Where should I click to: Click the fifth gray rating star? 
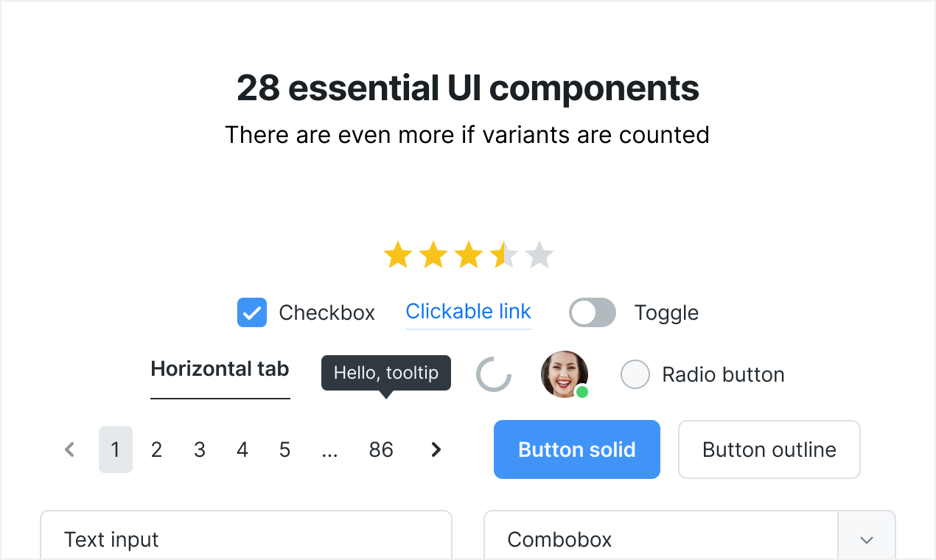point(539,256)
